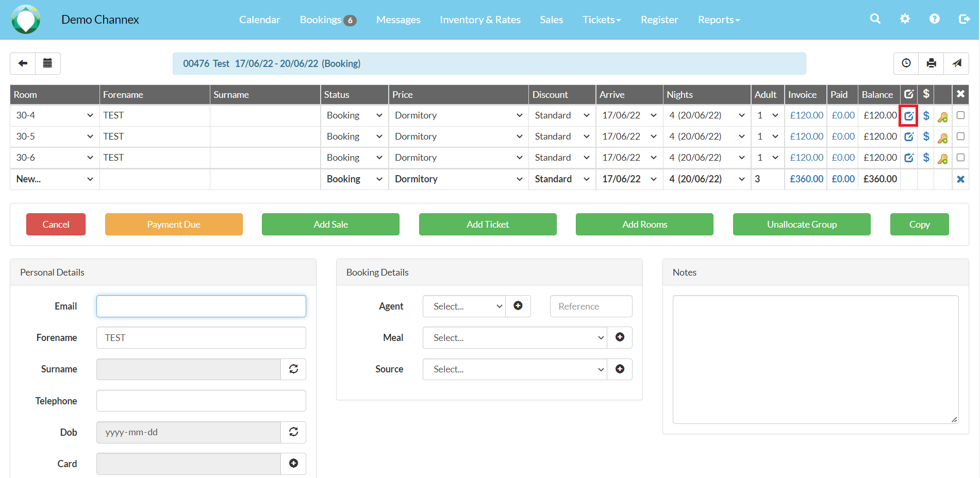
Task: Open Adult count dropdown for room 30-4
Action: (x=768, y=115)
